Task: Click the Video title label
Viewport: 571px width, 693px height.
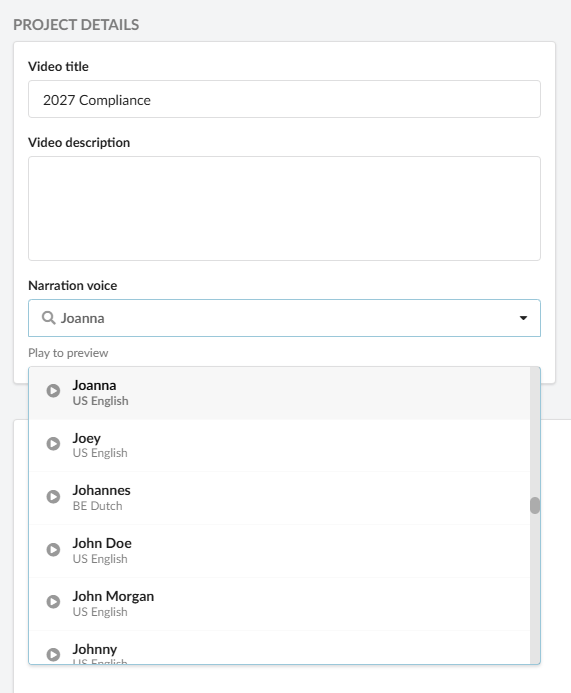Action: (58, 66)
